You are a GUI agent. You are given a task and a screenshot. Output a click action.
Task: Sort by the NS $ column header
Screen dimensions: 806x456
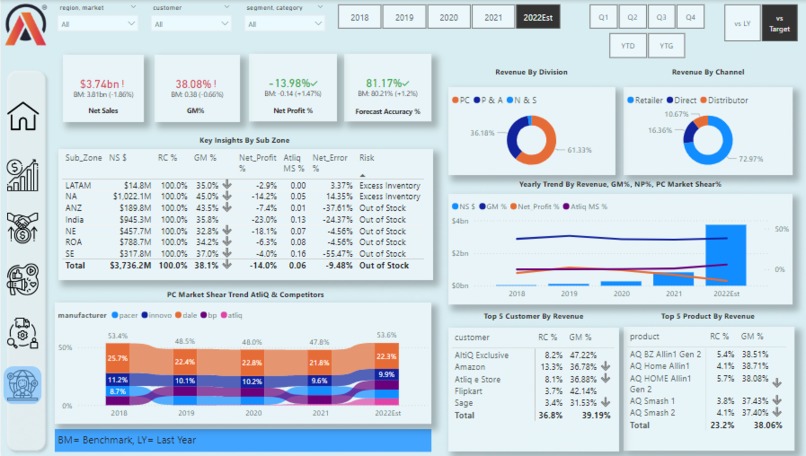pos(118,158)
